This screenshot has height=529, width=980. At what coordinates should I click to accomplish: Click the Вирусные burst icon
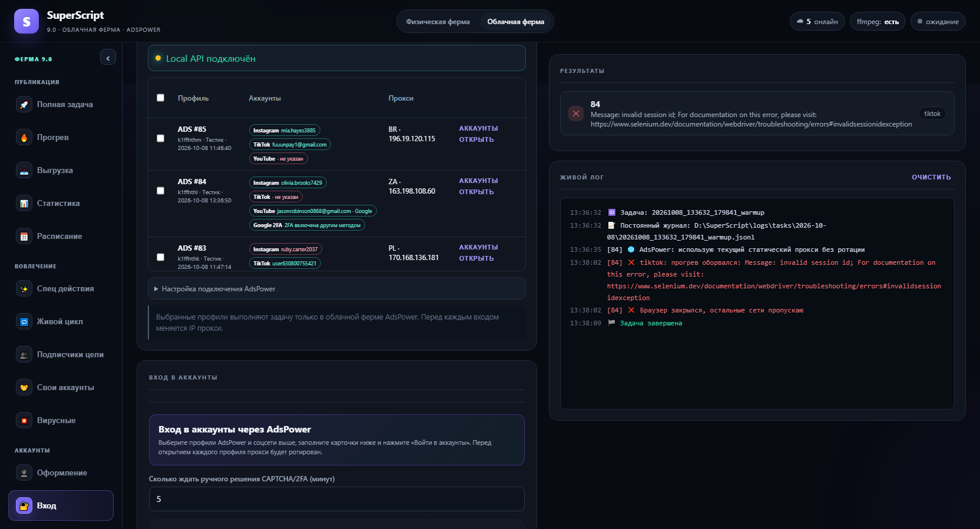(x=24, y=421)
